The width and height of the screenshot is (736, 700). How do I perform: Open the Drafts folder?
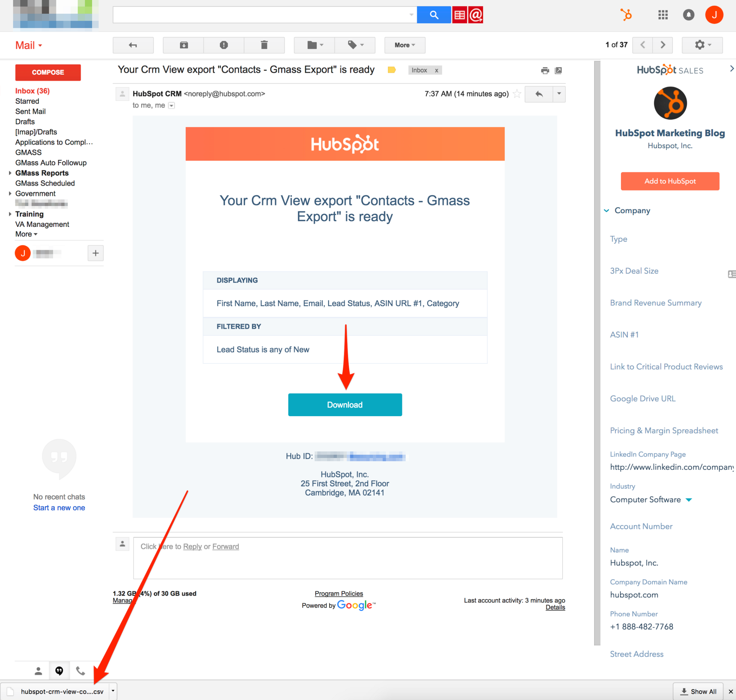pyautogui.click(x=25, y=122)
